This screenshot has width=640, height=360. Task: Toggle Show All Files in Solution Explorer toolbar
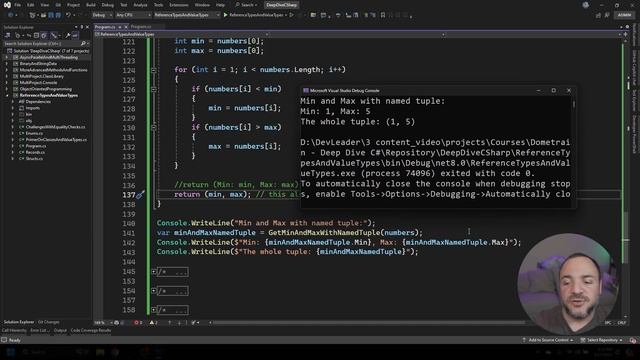[x=44, y=36]
